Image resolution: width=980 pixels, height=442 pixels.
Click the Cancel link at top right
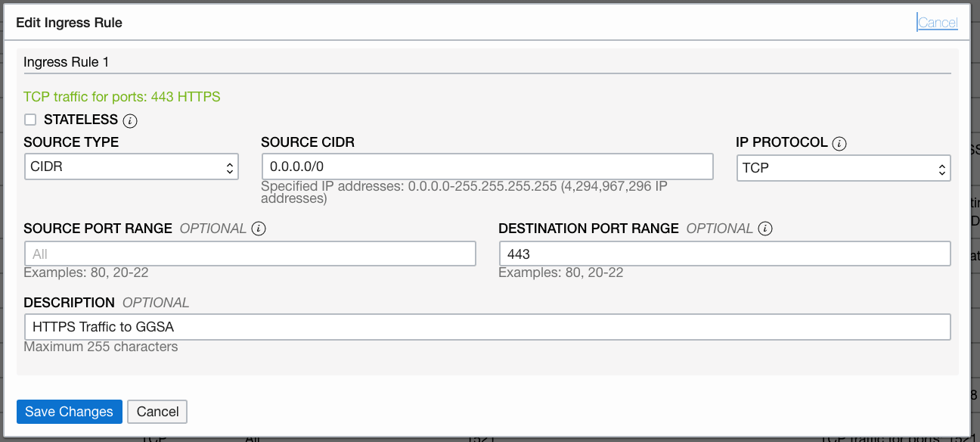coord(937,23)
